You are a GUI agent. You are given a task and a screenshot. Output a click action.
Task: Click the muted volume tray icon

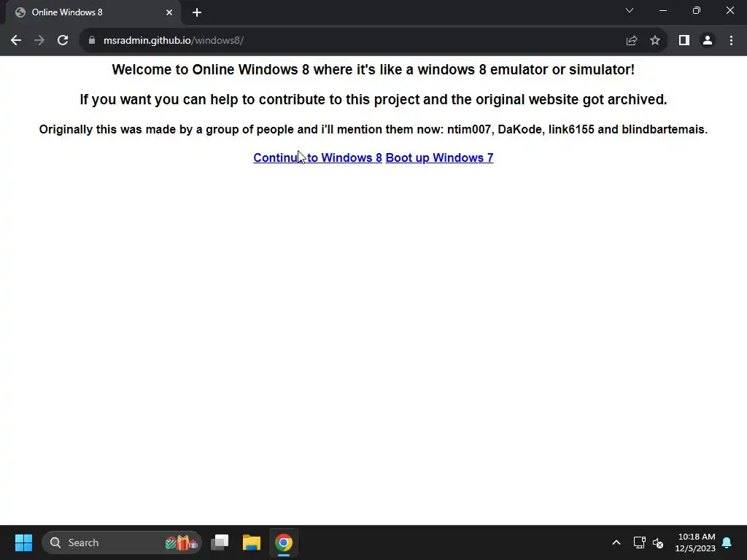click(x=658, y=542)
